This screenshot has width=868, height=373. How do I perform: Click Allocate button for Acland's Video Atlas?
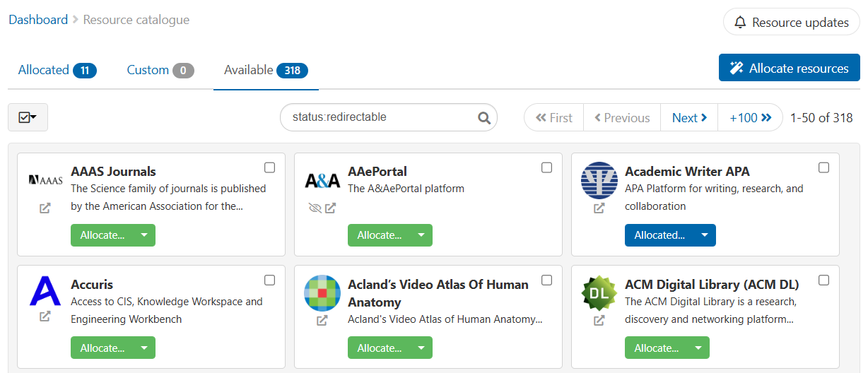tap(380, 348)
